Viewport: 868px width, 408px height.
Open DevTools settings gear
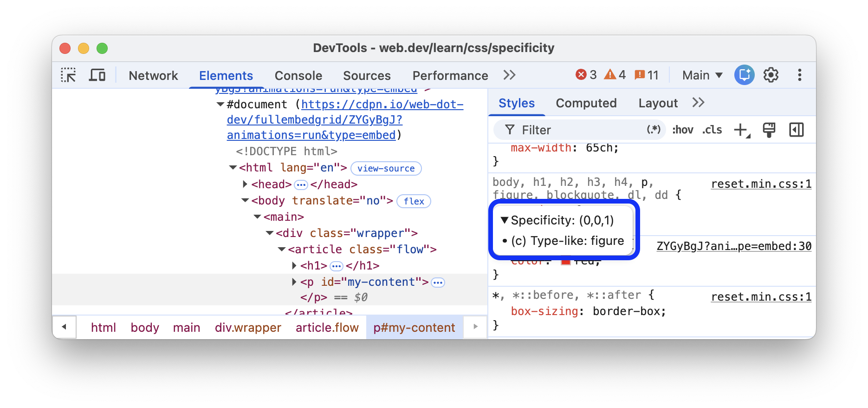pyautogui.click(x=771, y=75)
